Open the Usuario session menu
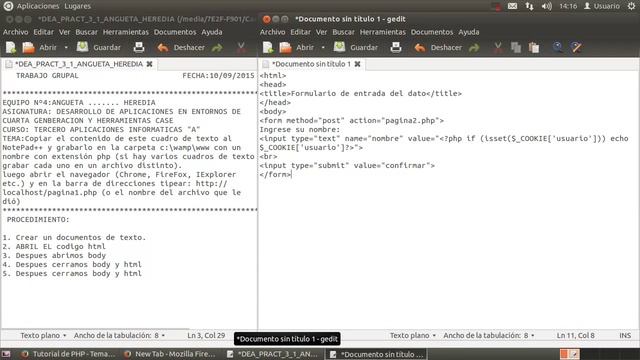This screenshot has width=640, height=360. 602,6
